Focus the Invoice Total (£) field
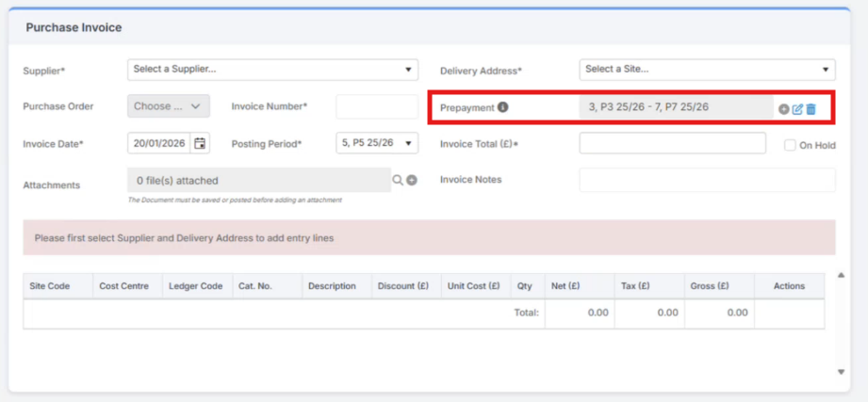 [672, 143]
